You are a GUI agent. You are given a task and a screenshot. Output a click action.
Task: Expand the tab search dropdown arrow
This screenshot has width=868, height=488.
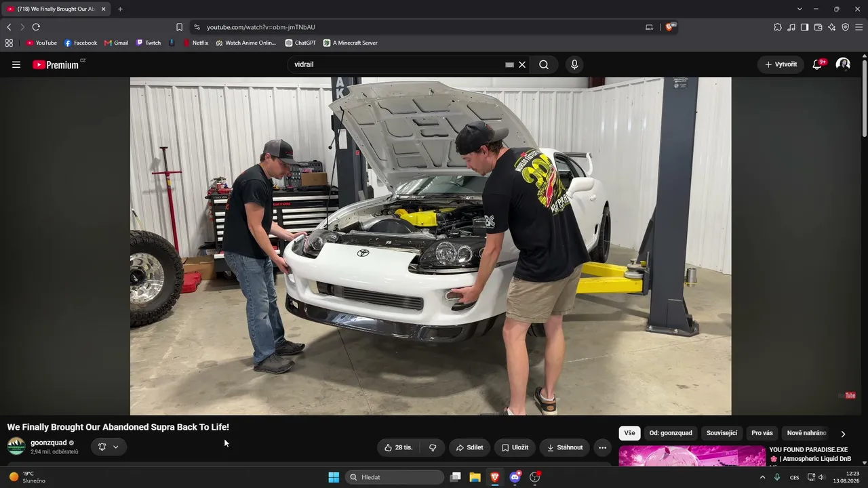(x=800, y=9)
